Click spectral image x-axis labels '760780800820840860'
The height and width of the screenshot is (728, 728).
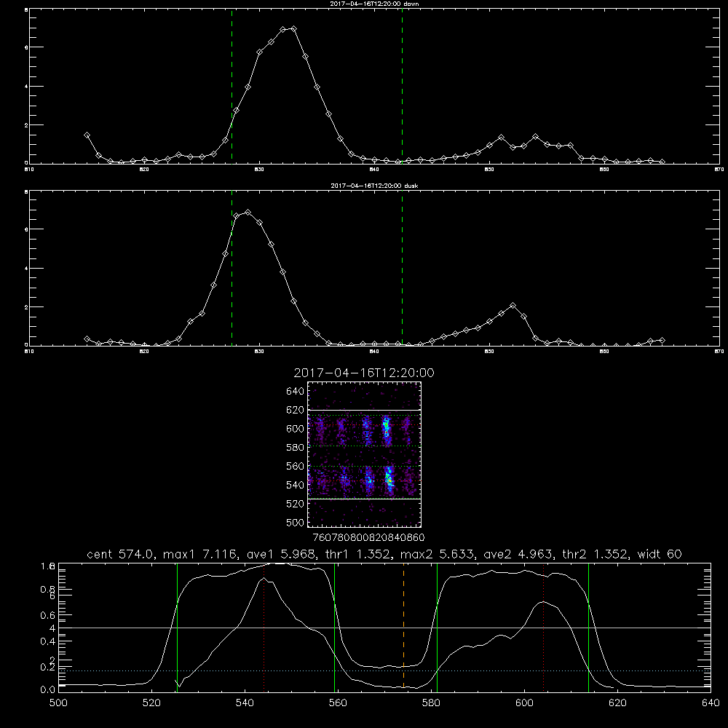coord(368,537)
